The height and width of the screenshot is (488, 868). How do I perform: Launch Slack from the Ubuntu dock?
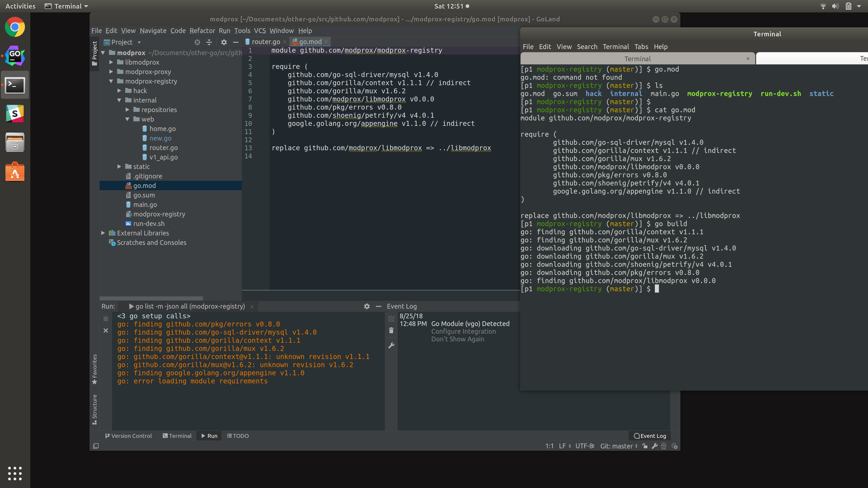[14, 113]
